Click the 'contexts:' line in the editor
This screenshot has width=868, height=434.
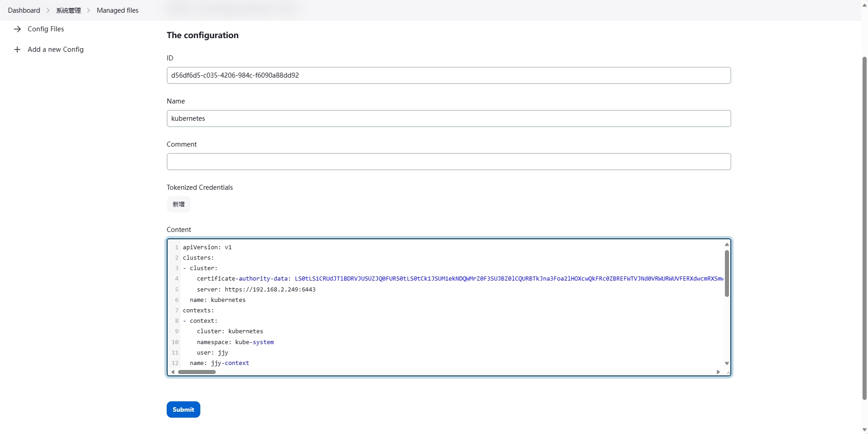(x=198, y=311)
